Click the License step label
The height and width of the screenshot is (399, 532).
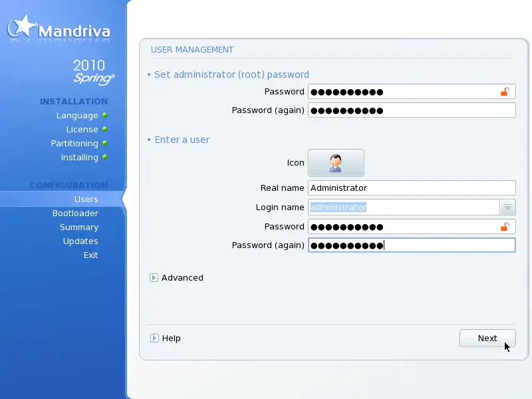(x=82, y=129)
